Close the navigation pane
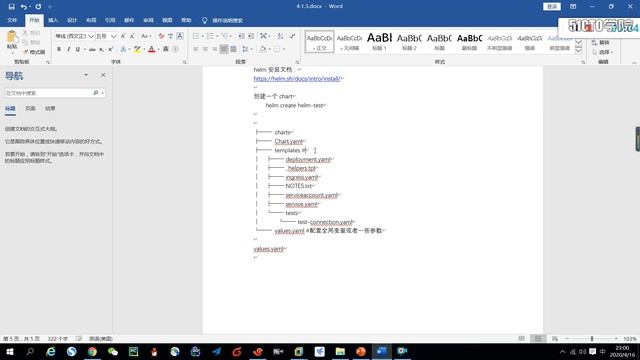 coord(103,75)
